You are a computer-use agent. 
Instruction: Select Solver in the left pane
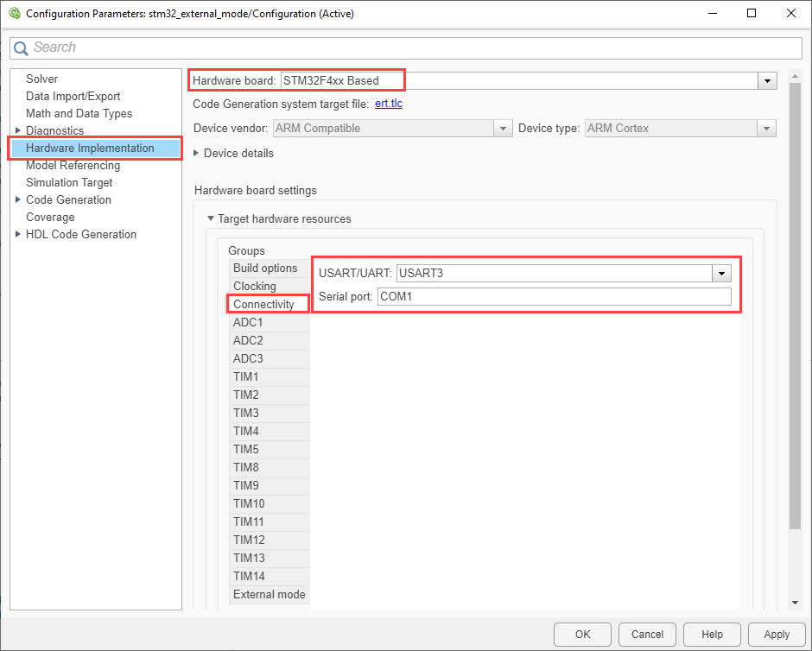[41, 79]
